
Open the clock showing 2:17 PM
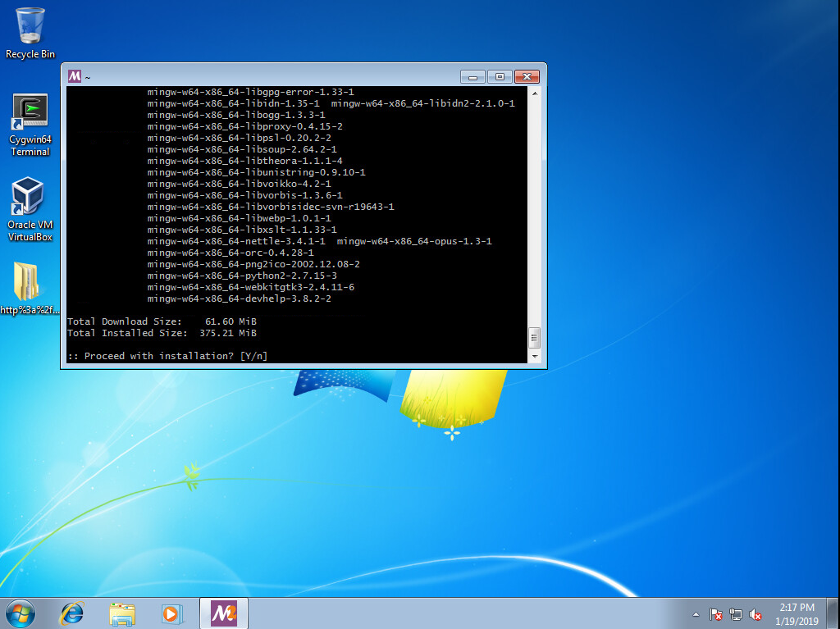[797, 613]
